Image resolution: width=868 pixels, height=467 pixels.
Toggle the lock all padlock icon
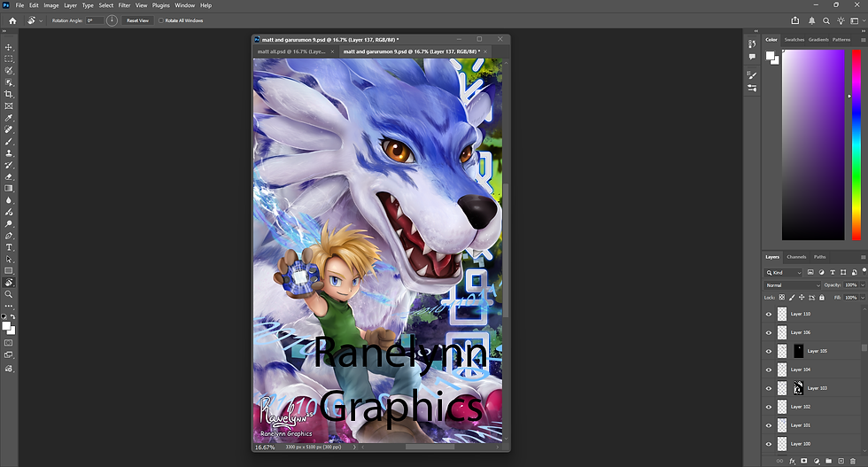click(822, 298)
